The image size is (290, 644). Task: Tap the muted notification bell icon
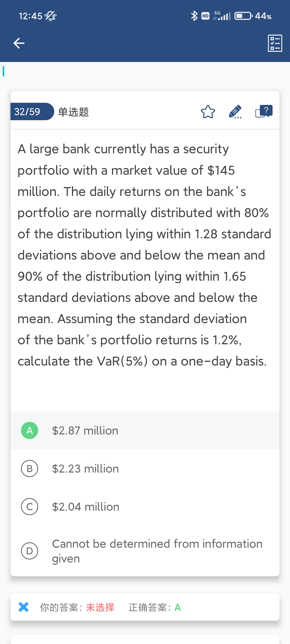[50, 16]
